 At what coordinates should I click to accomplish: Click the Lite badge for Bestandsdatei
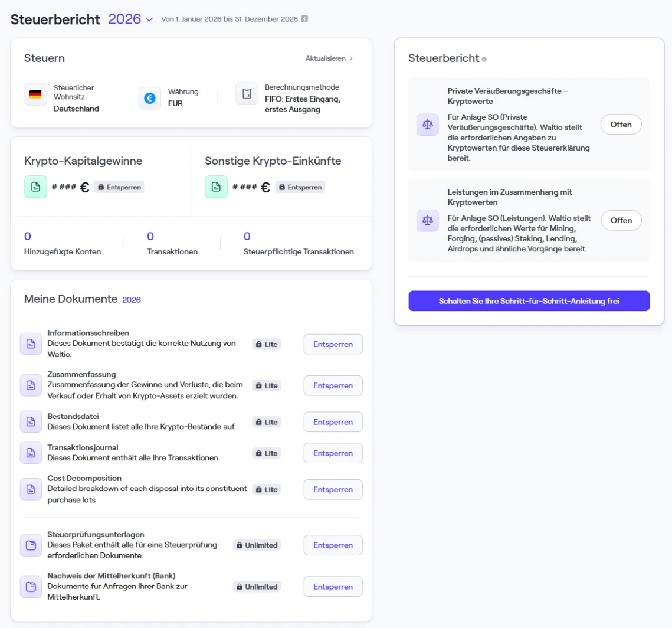coord(267,422)
